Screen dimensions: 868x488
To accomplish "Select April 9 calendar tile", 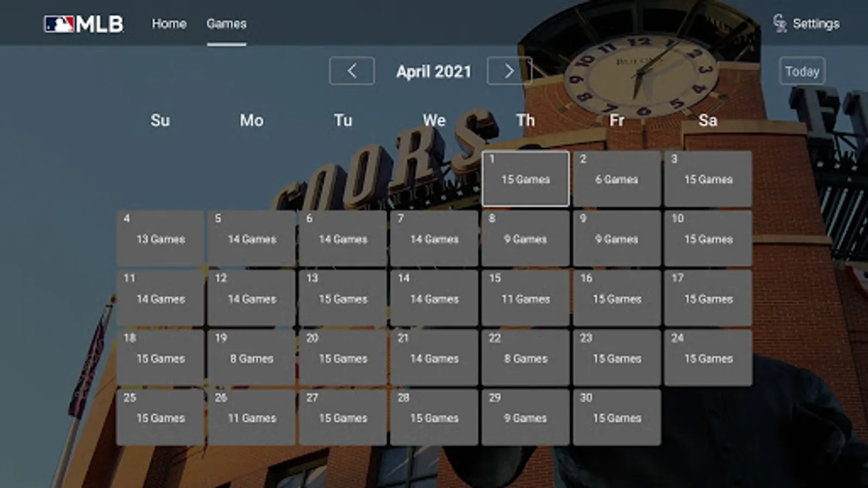I will coord(617,239).
